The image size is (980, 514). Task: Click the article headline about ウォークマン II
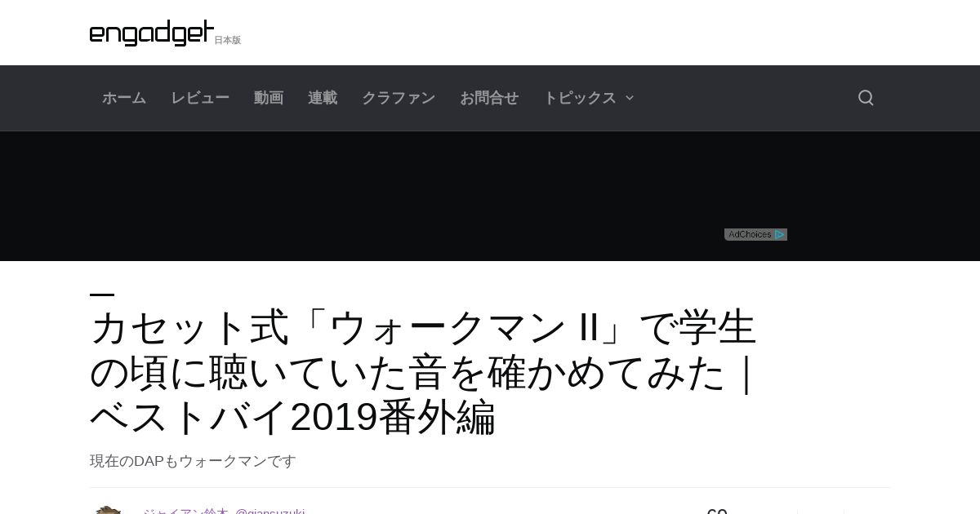[x=425, y=373]
